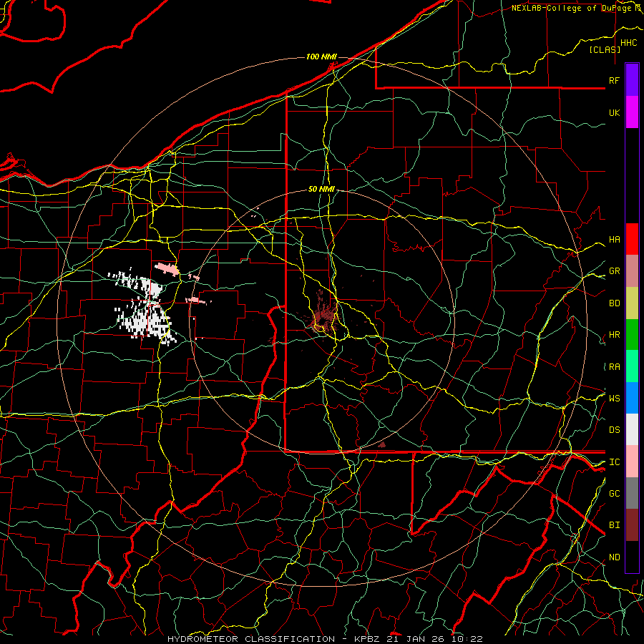Select the 'GC' legend label text

(614, 493)
